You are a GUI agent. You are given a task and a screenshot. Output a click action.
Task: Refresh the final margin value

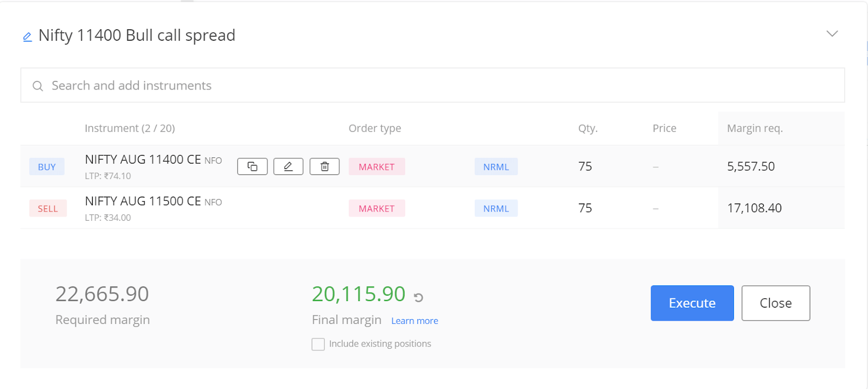418,297
